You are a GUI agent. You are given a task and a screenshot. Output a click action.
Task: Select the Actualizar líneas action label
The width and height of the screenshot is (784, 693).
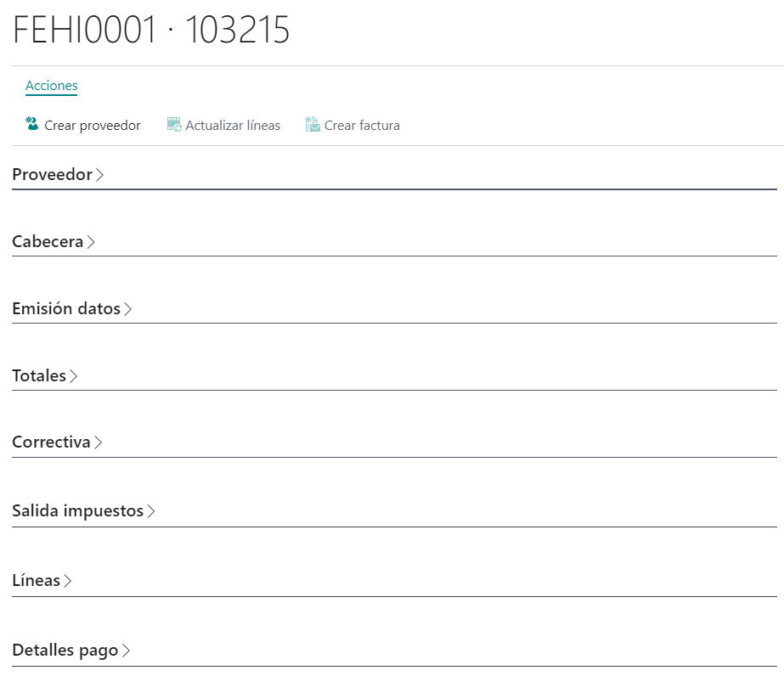coord(234,125)
